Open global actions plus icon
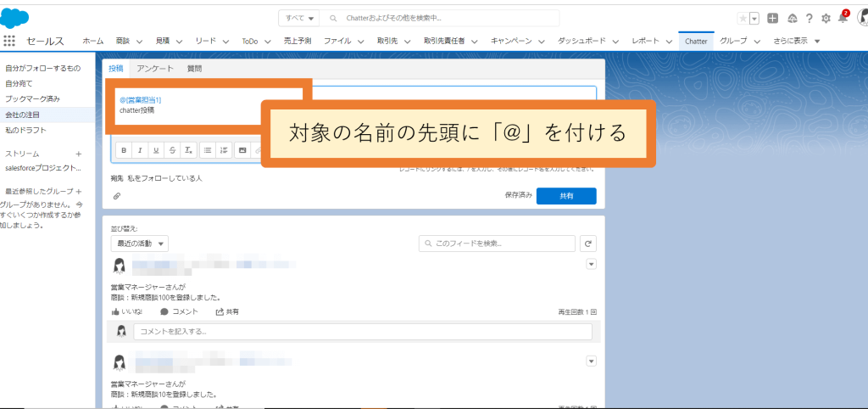 (x=773, y=19)
